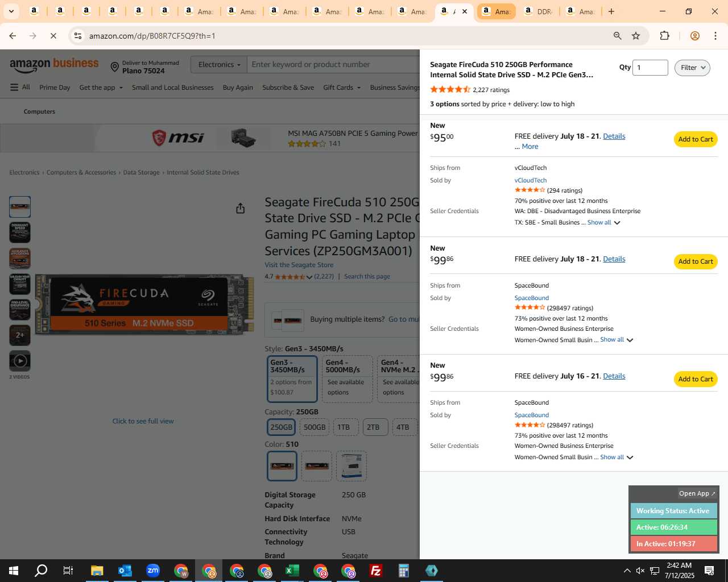The height and width of the screenshot is (582, 728).
Task: Open FileZilla from taskbar
Action: point(375,571)
